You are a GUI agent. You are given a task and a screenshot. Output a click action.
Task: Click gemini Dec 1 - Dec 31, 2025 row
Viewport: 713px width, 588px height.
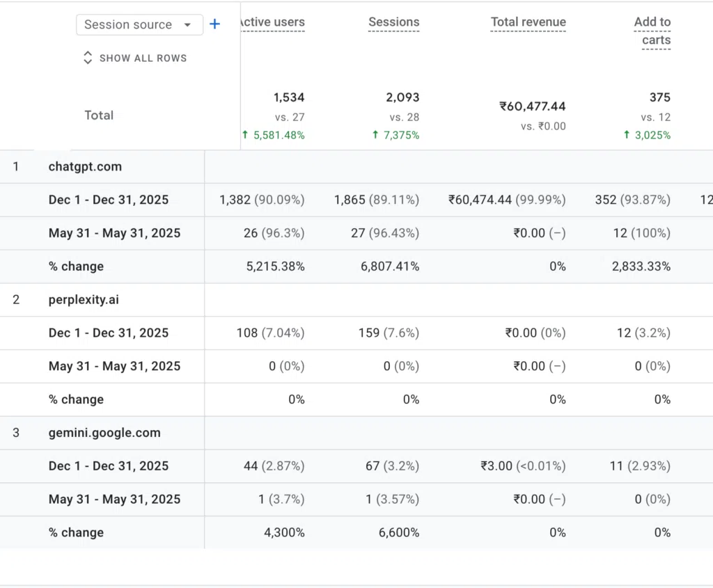[x=356, y=466]
